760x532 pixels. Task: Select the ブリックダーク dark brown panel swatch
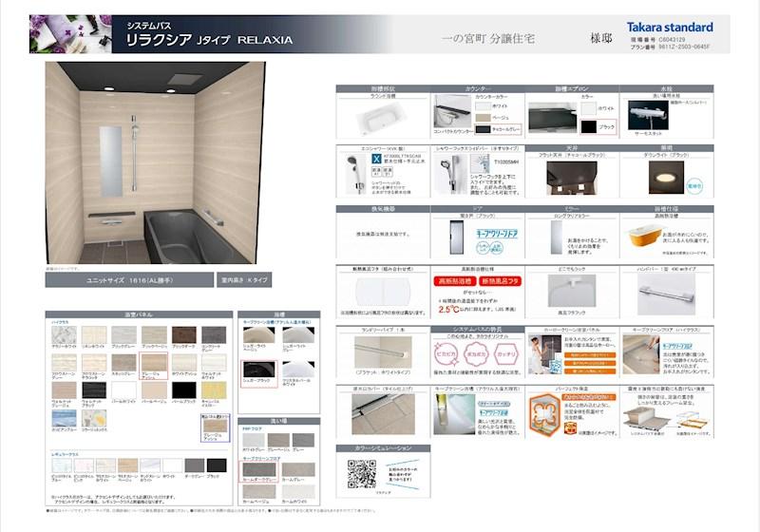pos(184,334)
